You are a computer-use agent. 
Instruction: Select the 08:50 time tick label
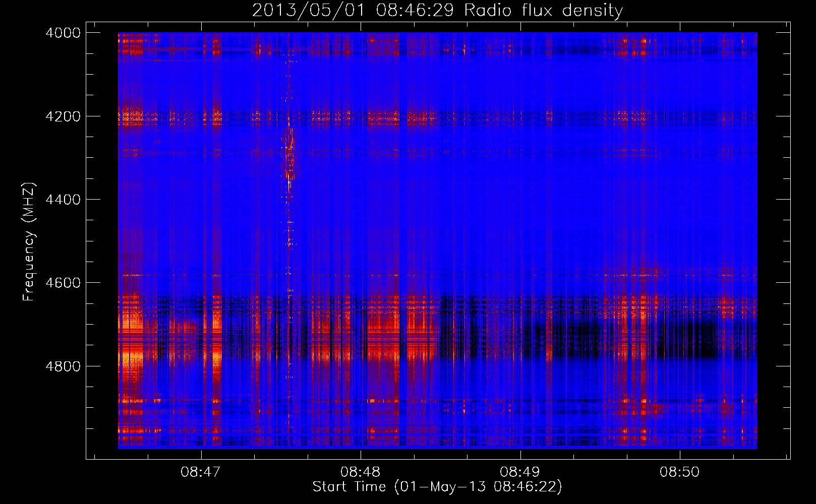click(680, 472)
